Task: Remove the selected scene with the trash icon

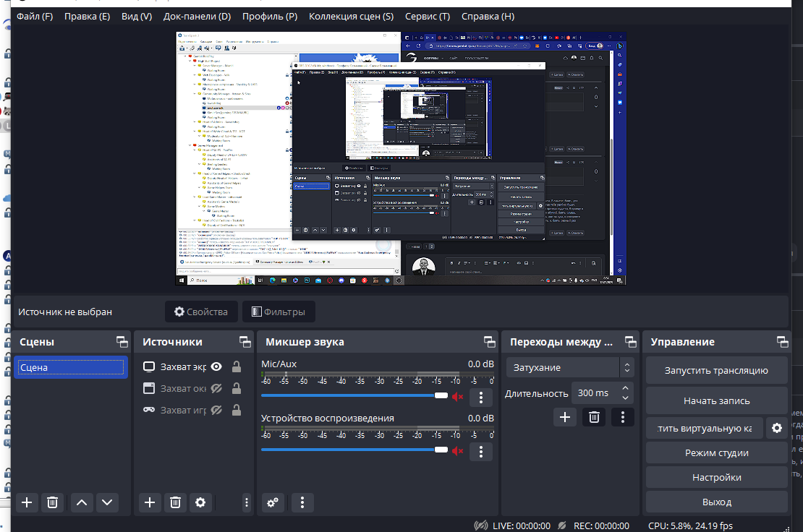Action: click(x=52, y=502)
